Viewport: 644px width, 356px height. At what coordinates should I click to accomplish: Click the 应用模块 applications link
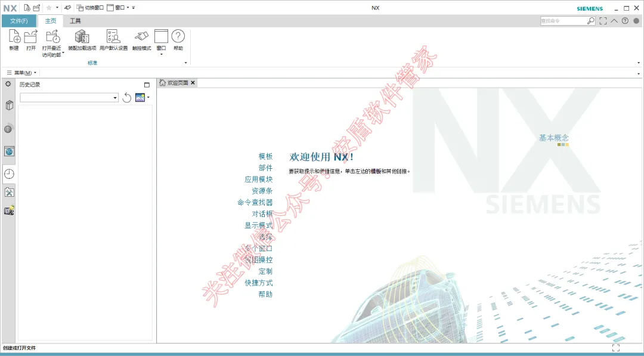pos(258,179)
